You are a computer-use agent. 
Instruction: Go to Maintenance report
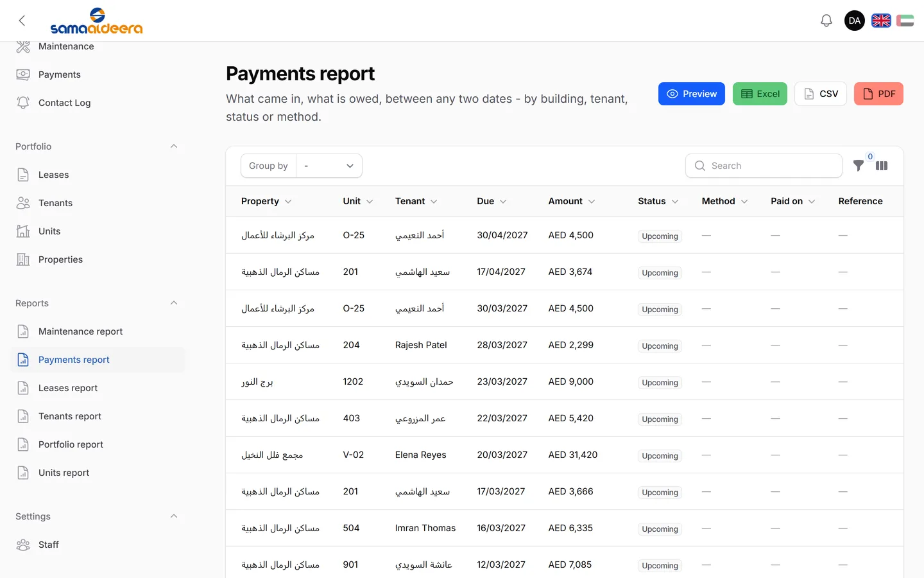[98, 331]
